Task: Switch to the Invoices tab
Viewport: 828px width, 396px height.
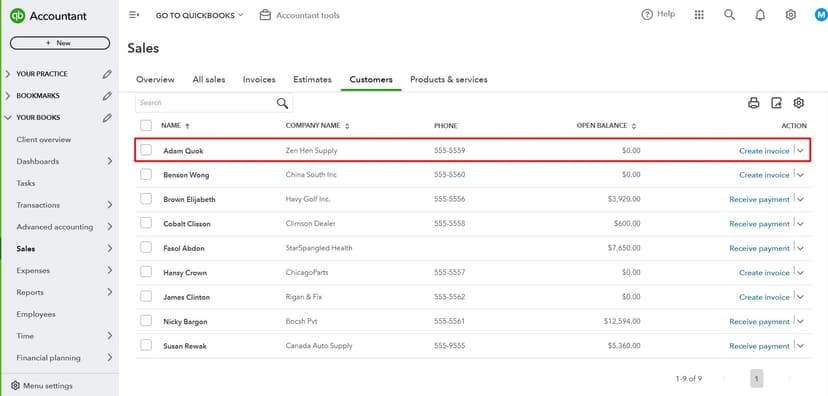Action: click(259, 80)
